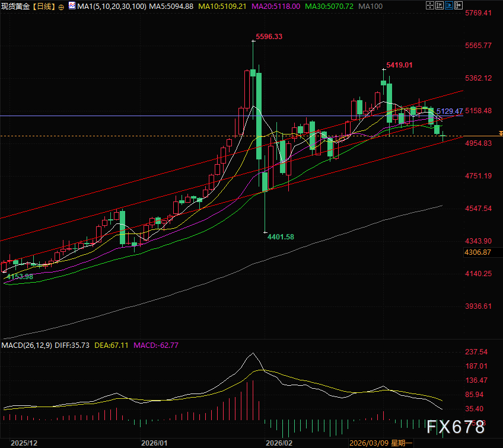Click the MA30:5070.72 value
The width and height of the screenshot is (503, 448).
[329, 6]
